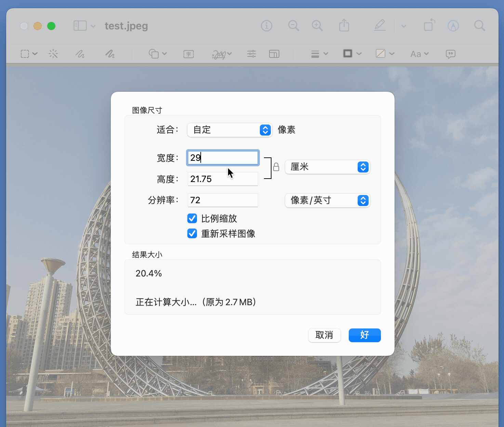Open the Shapes options chevron

[x=164, y=54]
